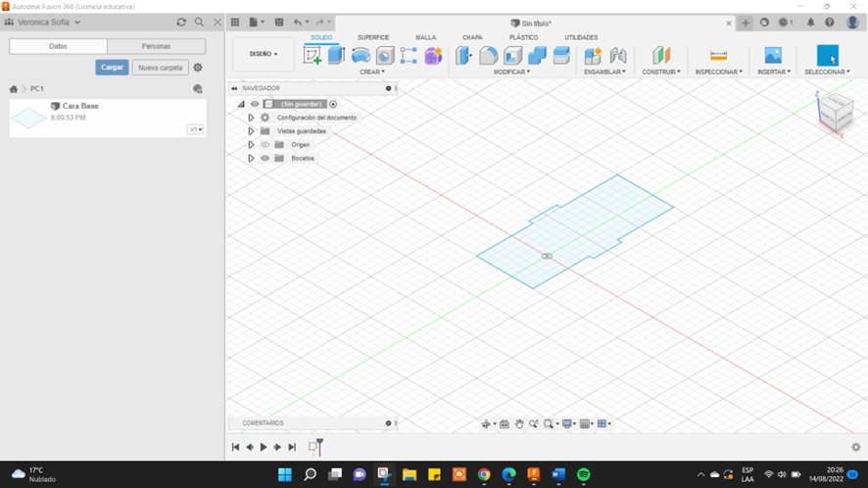The image size is (868, 488).
Task: Play the design timeline
Action: [264, 447]
